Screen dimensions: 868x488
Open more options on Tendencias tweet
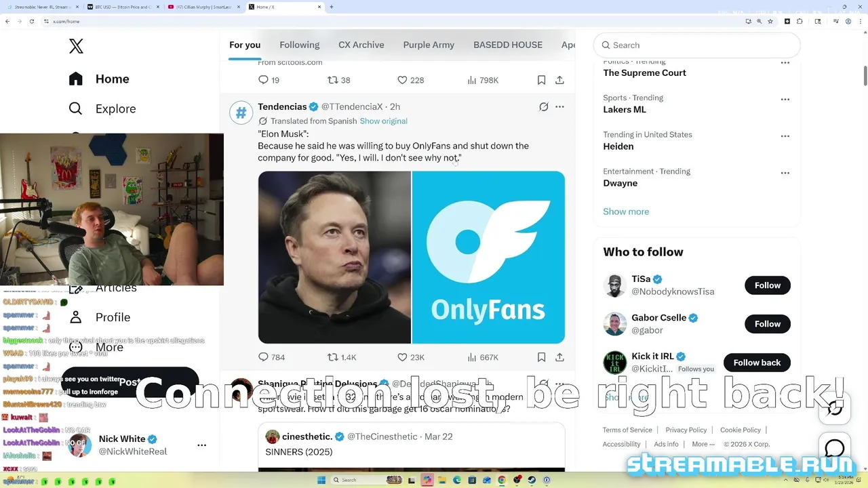pyautogui.click(x=559, y=107)
